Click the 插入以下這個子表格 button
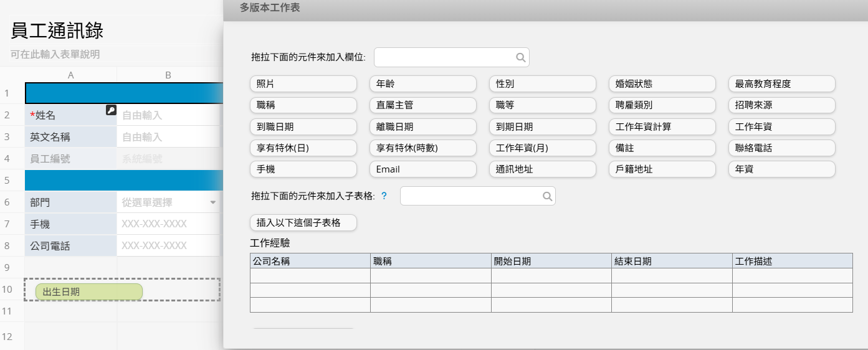 click(x=303, y=222)
